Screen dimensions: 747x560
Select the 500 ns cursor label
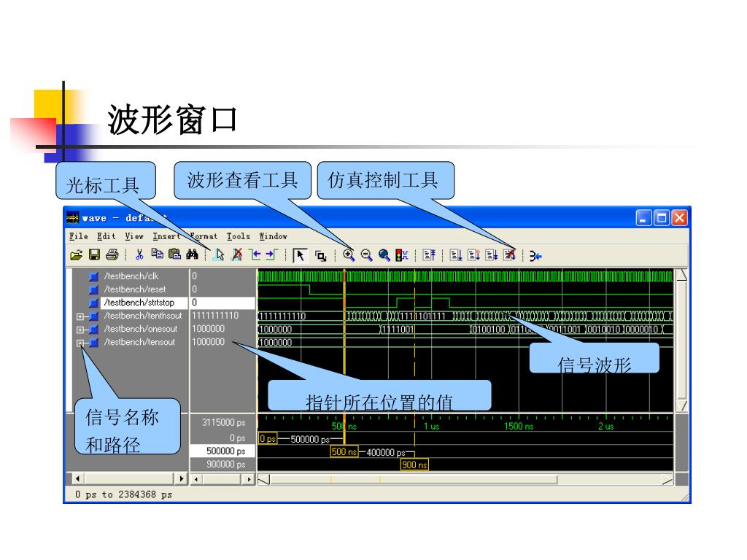pos(344,452)
